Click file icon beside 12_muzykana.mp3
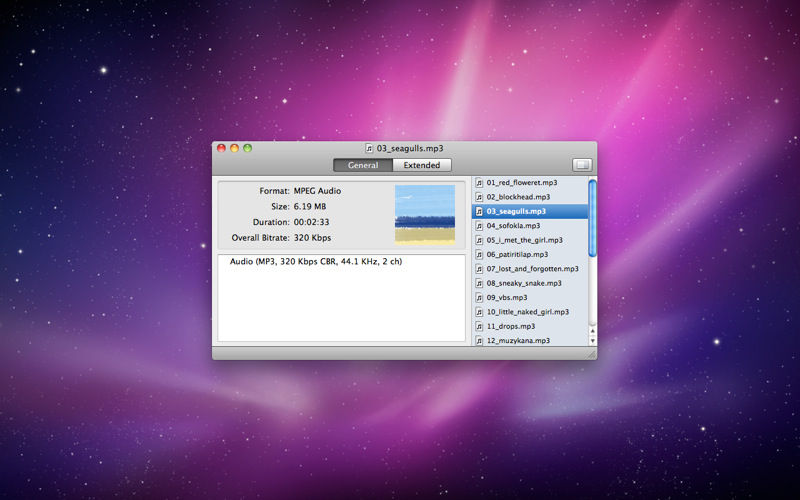Viewport: 800px width, 500px height. coord(479,340)
